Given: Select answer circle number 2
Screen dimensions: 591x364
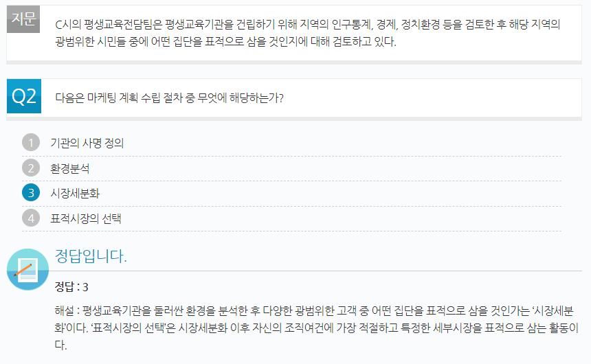Looking at the screenshot, I should 31,168.
